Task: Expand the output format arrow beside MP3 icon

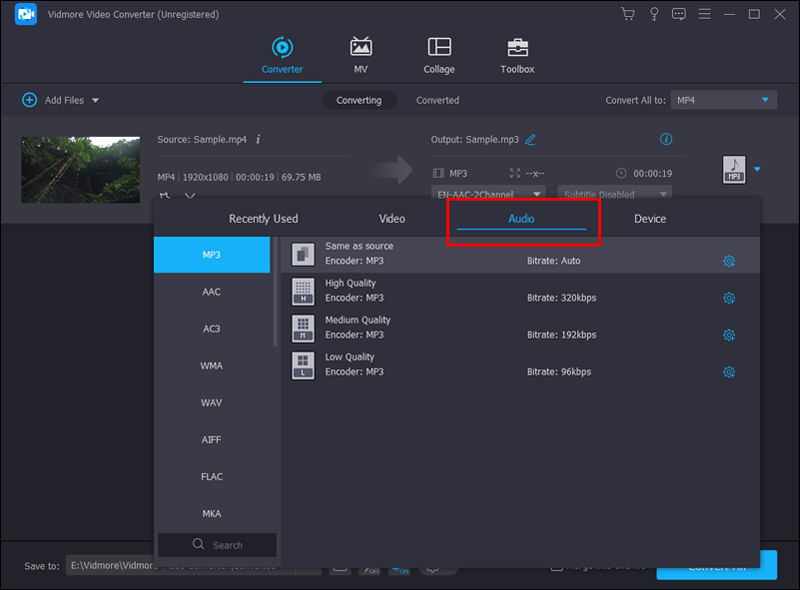Action: tap(757, 169)
